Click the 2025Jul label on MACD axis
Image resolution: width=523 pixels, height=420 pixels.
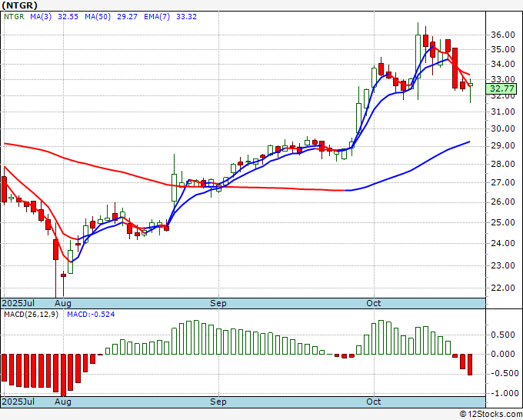point(18,402)
